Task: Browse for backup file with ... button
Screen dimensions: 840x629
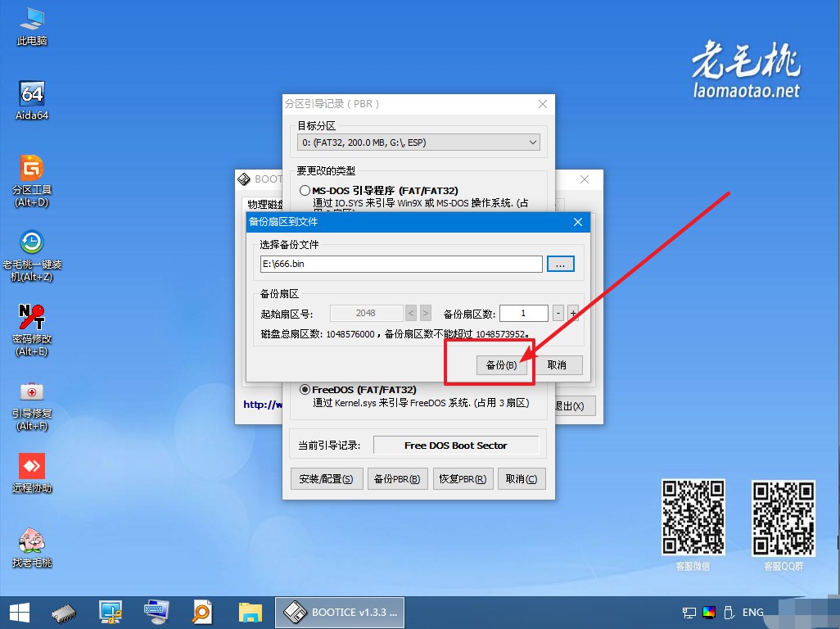Action: click(560, 265)
